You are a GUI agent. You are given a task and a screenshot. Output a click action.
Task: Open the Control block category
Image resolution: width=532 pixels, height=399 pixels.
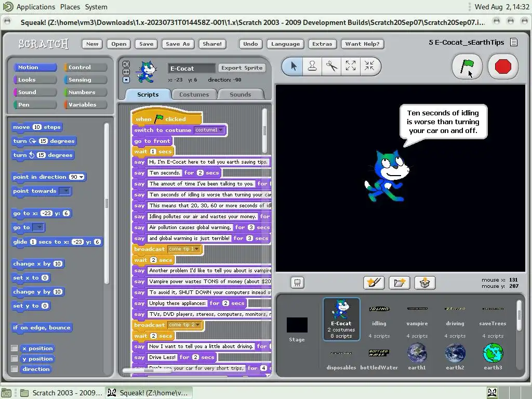point(86,67)
